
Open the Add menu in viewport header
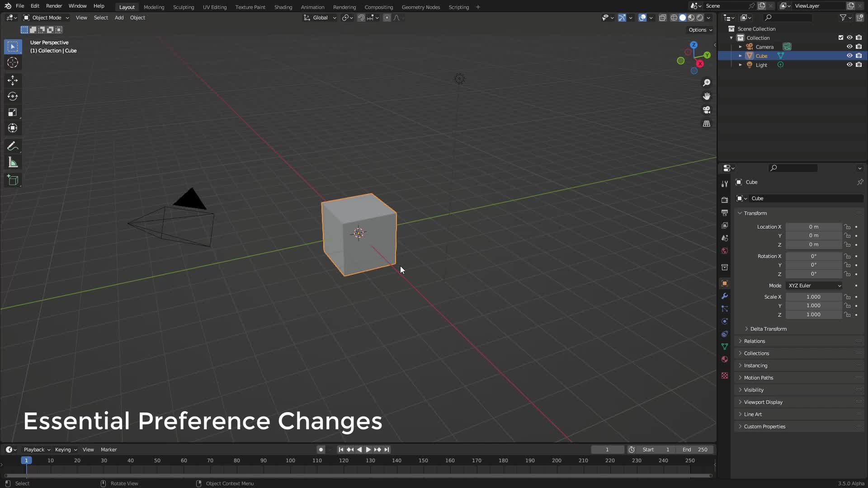pos(119,18)
